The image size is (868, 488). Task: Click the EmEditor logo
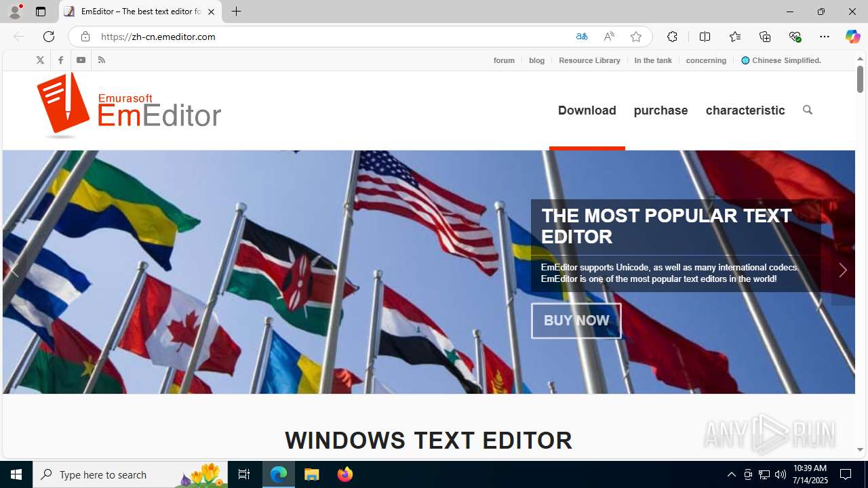129,106
